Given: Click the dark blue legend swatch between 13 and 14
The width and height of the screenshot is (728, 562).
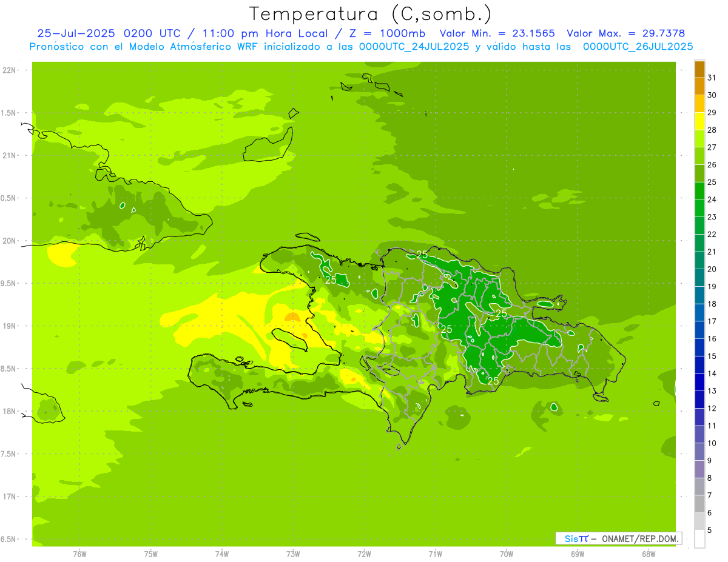Looking at the screenshot, I should click(699, 383).
